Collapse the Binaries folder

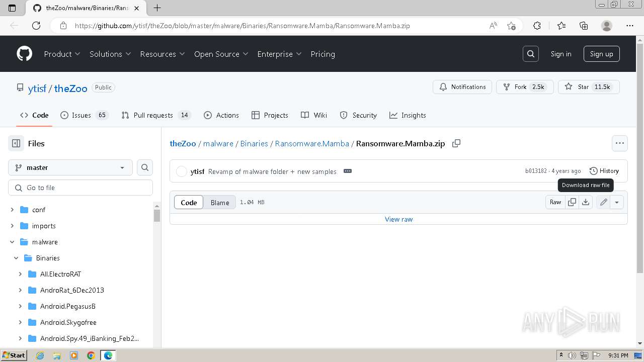tap(16, 258)
